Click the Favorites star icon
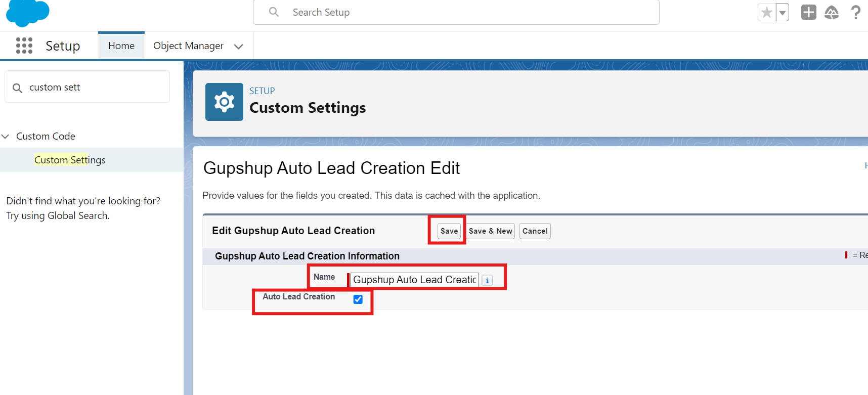The height and width of the screenshot is (395, 868). point(767,12)
